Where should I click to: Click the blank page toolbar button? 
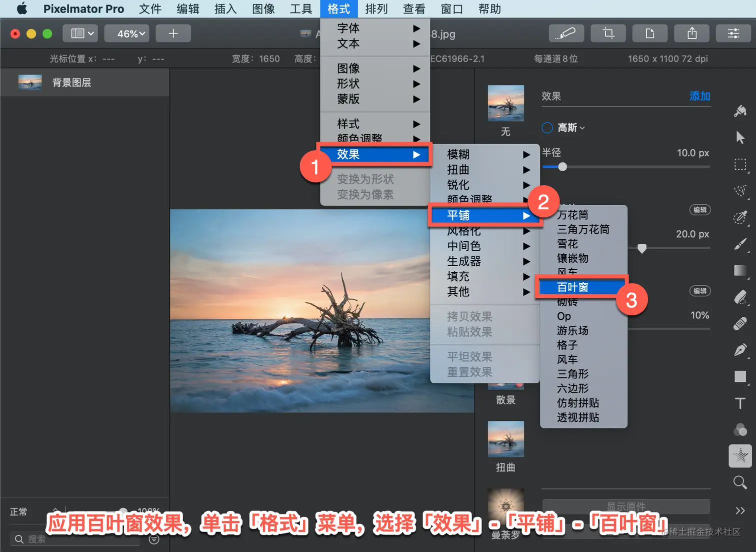tap(650, 34)
